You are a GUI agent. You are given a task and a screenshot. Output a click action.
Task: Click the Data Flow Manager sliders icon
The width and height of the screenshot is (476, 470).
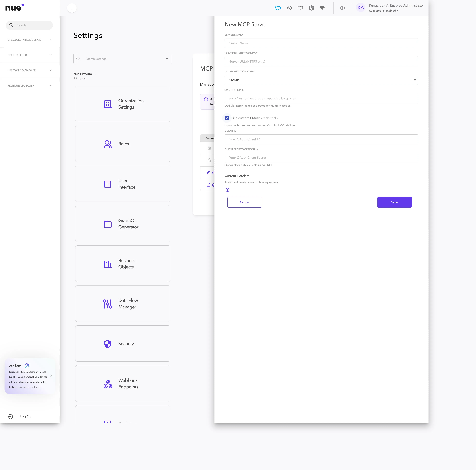click(x=108, y=304)
